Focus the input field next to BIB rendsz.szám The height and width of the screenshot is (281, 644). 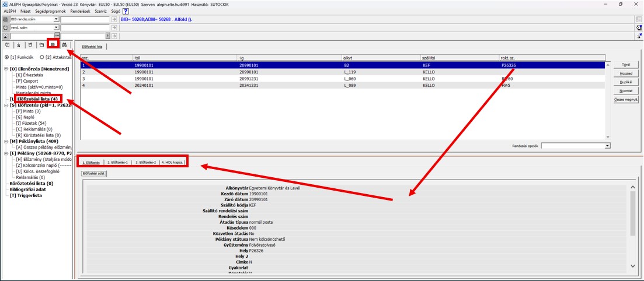pyautogui.click(x=85, y=19)
